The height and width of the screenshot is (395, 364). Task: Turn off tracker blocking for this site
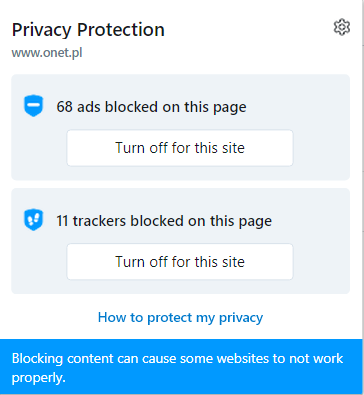point(180,262)
